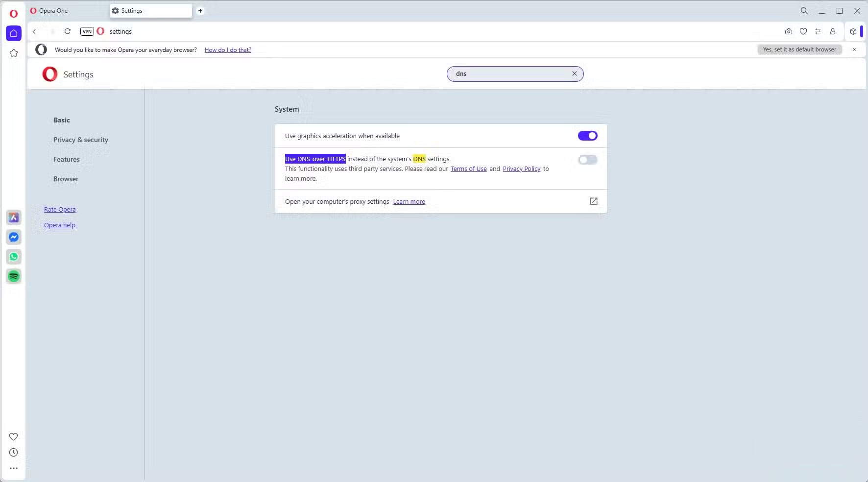868x482 pixels.
Task: Open the proxy settings external link icon
Action: click(x=593, y=201)
